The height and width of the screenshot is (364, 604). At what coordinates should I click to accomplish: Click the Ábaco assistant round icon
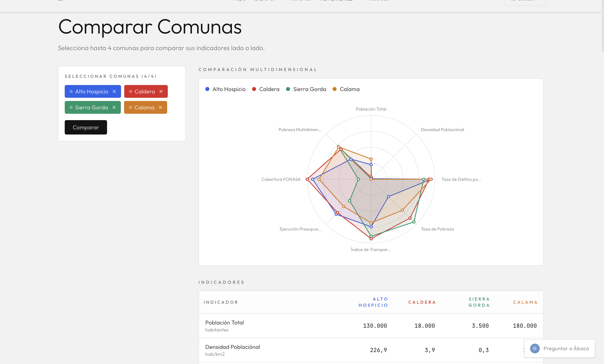click(x=535, y=348)
